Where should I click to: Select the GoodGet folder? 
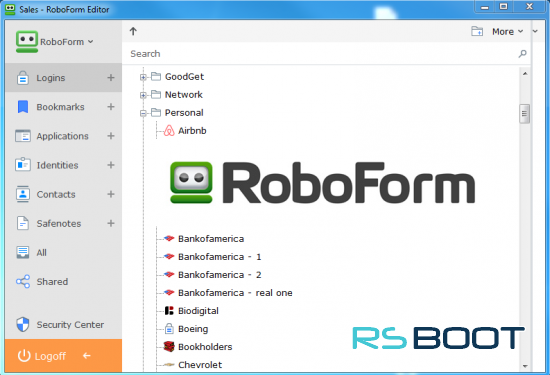(184, 76)
